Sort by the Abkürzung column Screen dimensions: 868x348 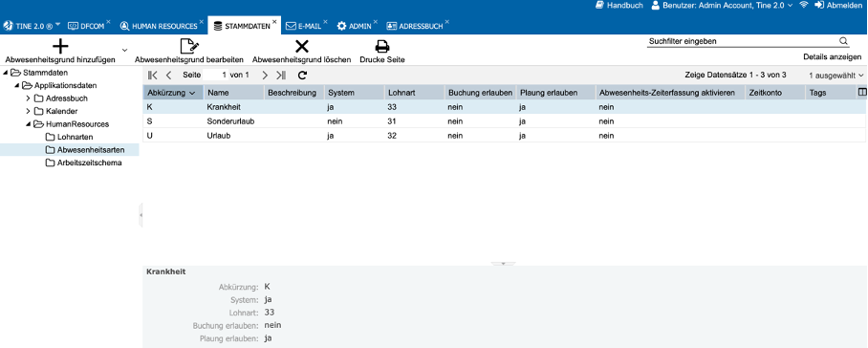click(x=173, y=93)
